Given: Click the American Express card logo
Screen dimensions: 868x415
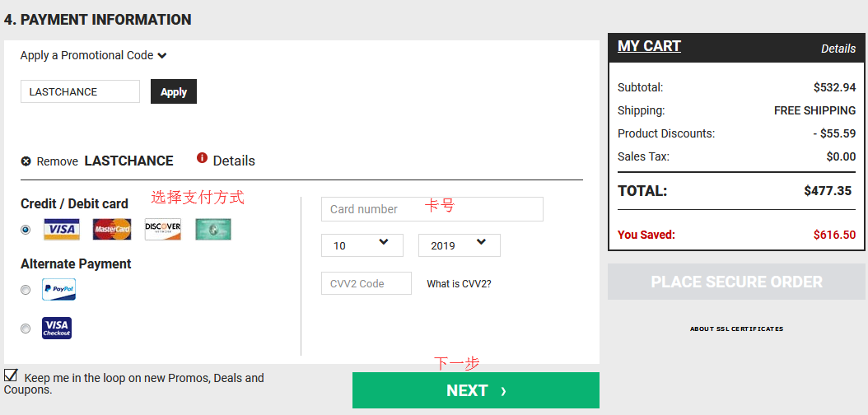Looking at the screenshot, I should click(x=213, y=230).
